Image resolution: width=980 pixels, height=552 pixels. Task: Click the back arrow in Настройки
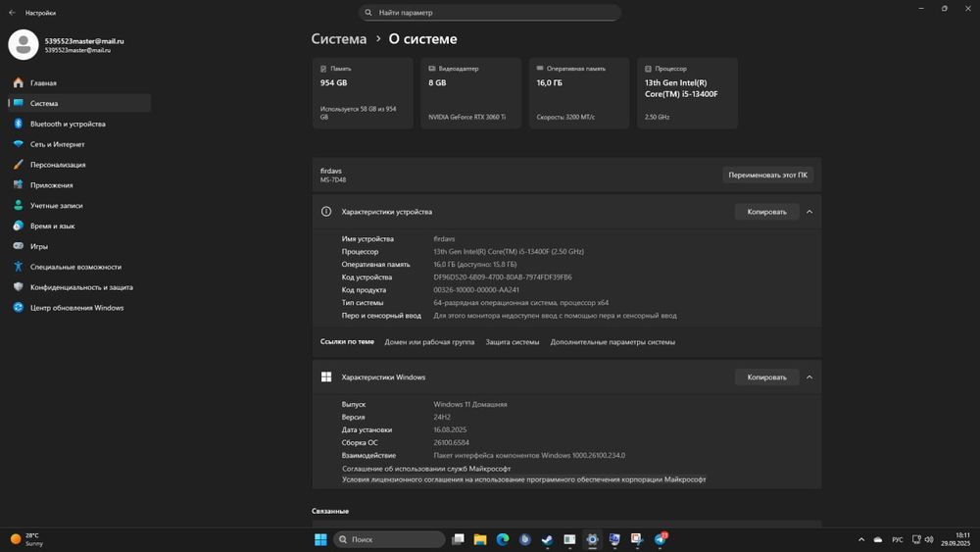[12, 13]
